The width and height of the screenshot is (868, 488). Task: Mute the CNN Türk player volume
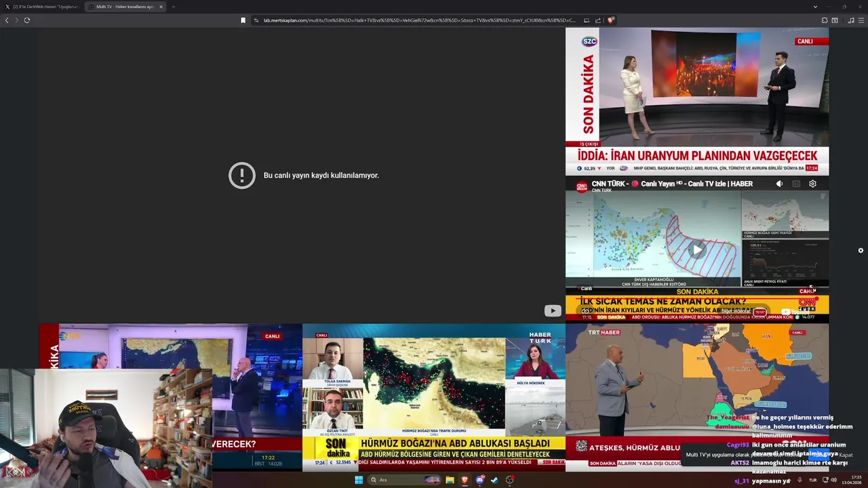click(x=779, y=184)
